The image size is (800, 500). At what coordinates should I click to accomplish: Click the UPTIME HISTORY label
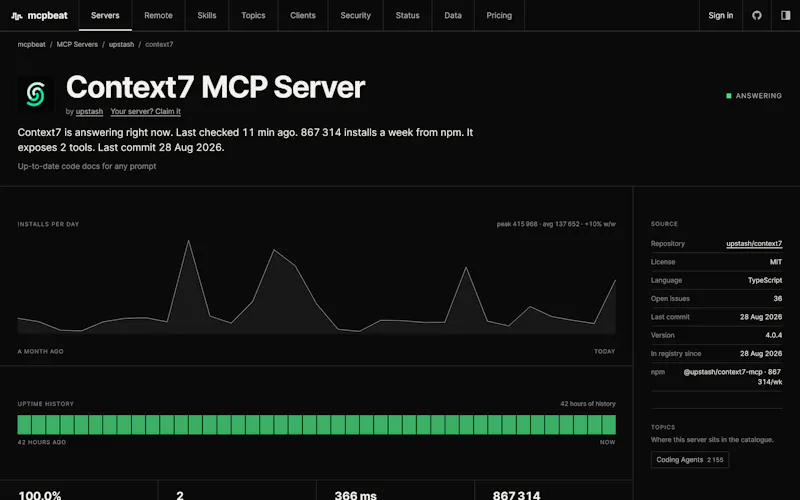(x=46, y=404)
